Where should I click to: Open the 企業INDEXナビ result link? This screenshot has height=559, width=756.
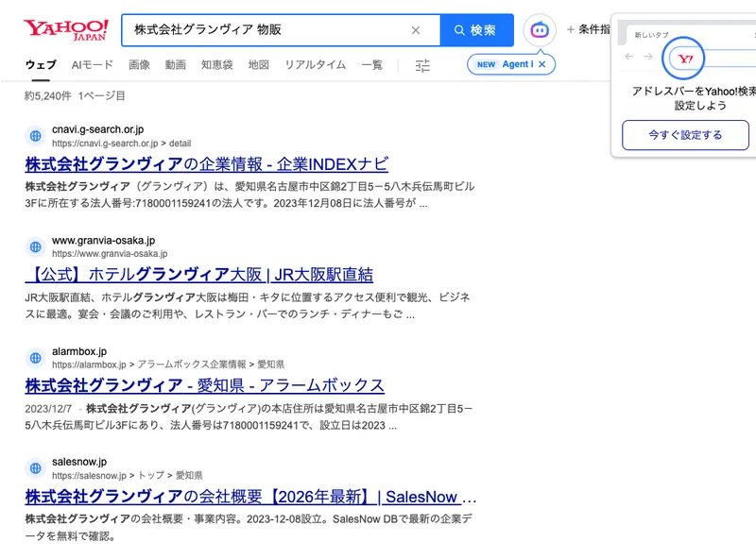click(206, 164)
